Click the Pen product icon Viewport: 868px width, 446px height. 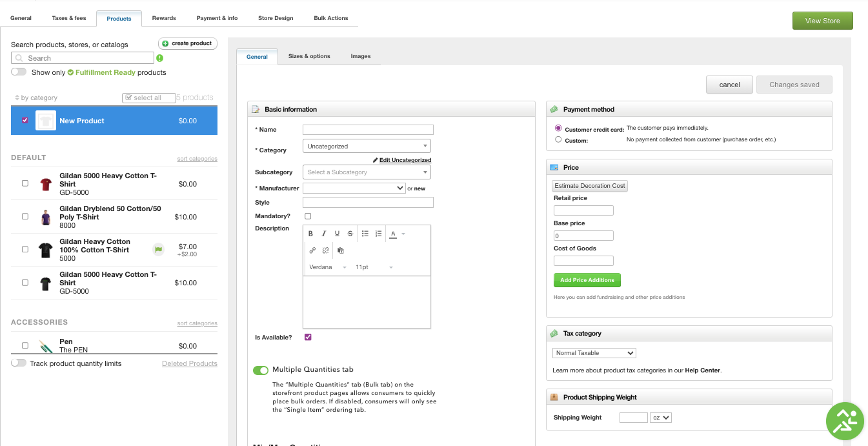click(x=45, y=347)
